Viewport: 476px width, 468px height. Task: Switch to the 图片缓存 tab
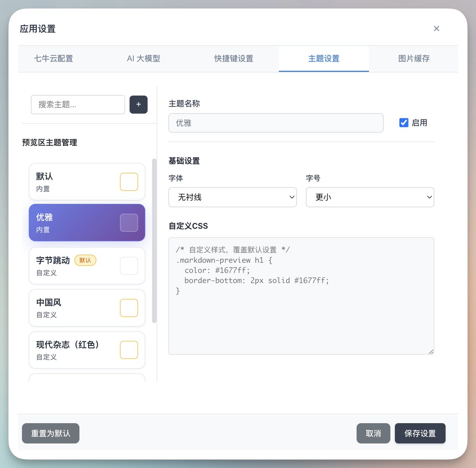[414, 59]
